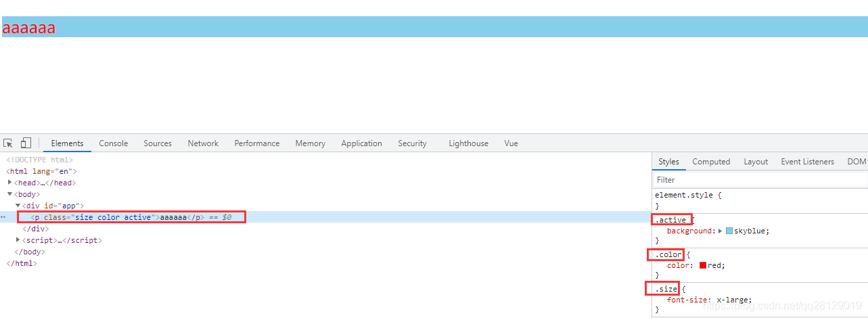Collapse the div id="app" node
Viewport: 868px width, 318px height.
(18, 206)
